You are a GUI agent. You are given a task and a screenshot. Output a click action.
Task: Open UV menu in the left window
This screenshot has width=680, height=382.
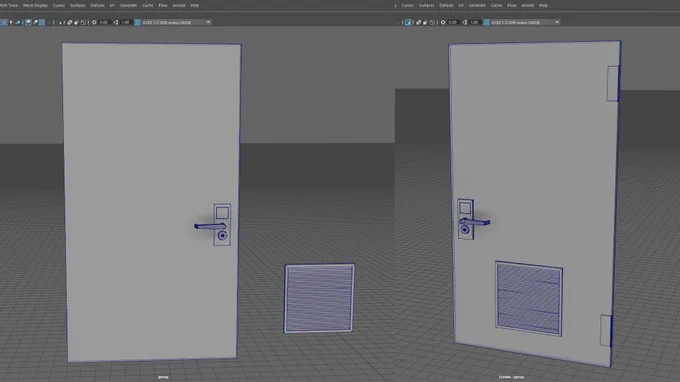[112, 5]
